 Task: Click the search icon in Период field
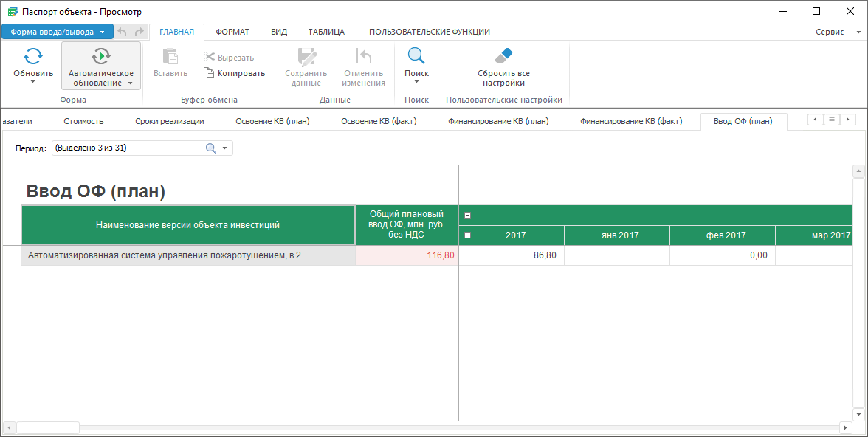point(210,148)
